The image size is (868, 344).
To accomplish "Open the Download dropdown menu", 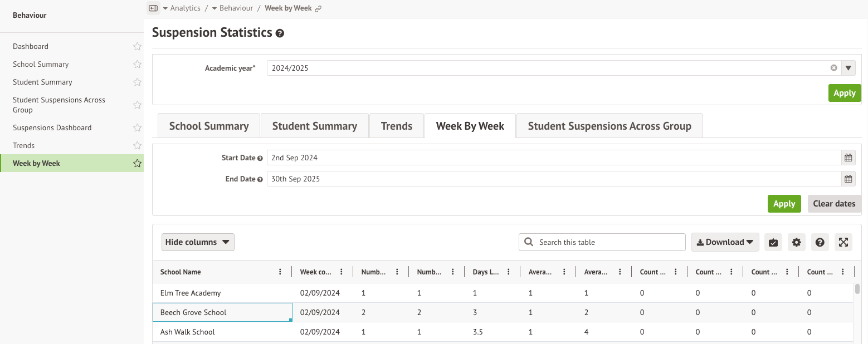I will tap(725, 242).
